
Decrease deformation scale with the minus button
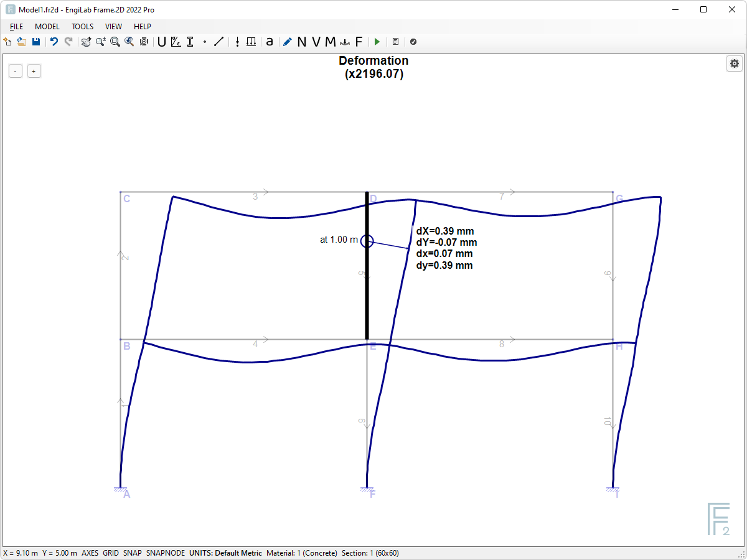pyautogui.click(x=15, y=71)
